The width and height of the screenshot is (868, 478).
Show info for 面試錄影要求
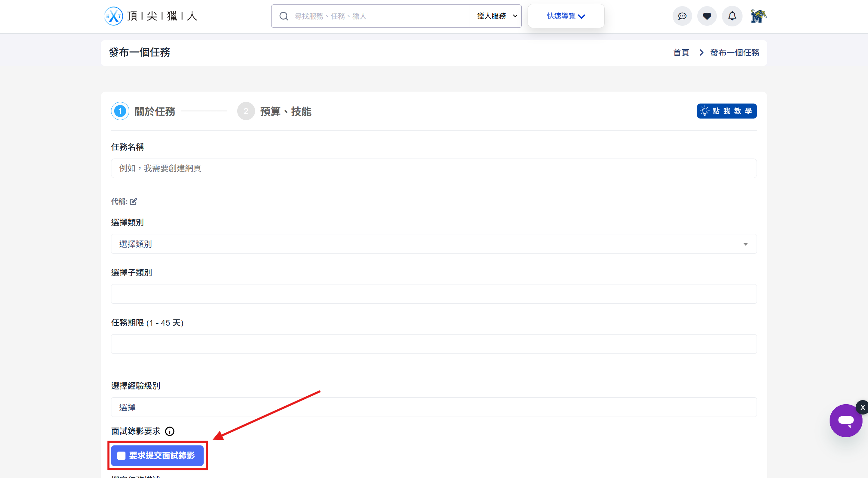(x=170, y=431)
